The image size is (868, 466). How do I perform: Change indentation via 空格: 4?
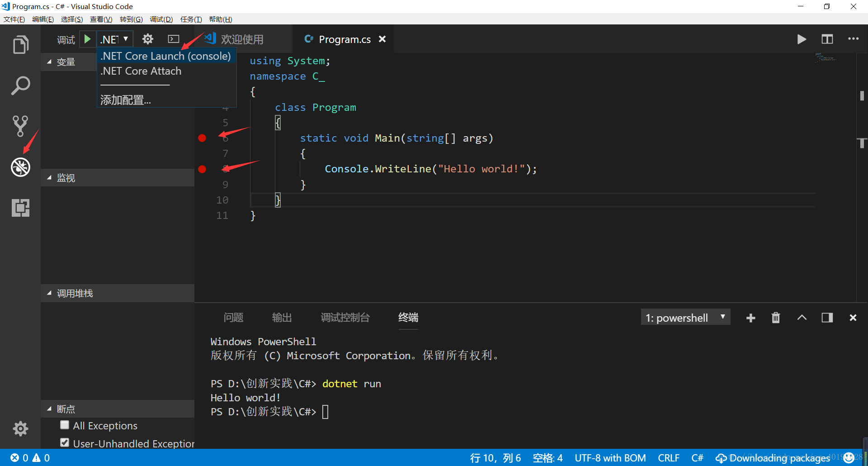point(547,458)
